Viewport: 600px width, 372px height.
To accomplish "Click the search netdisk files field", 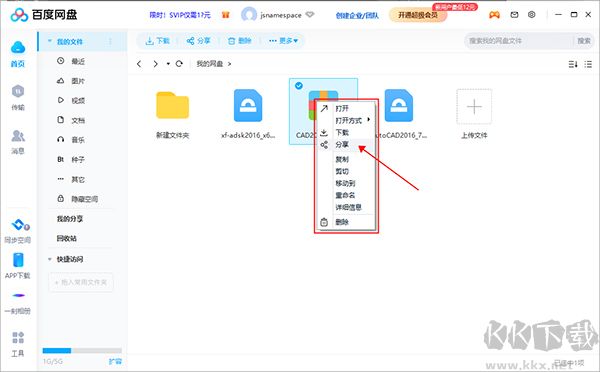I will 520,41.
